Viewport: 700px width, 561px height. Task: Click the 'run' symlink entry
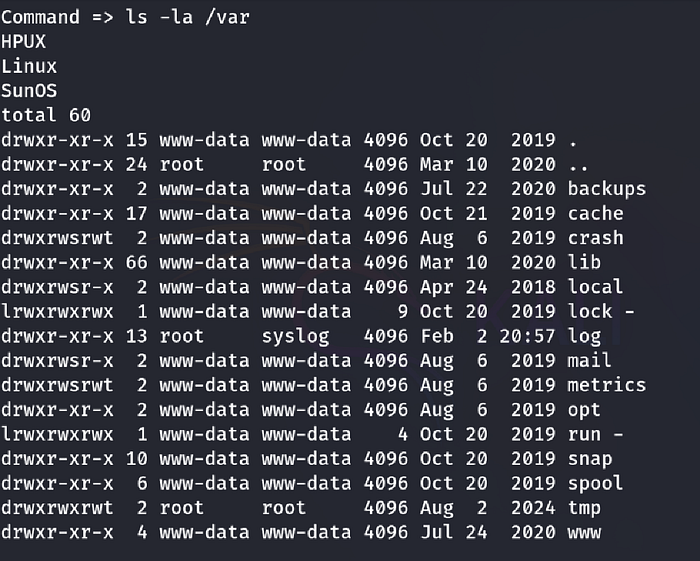(x=584, y=434)
